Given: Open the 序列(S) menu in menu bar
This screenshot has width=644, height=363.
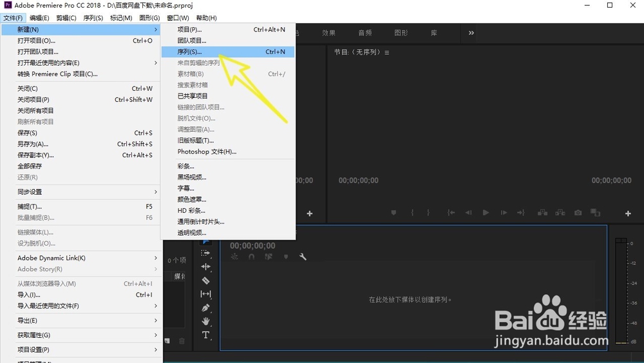Looking at the screenshot, I should tap(93, 18).
